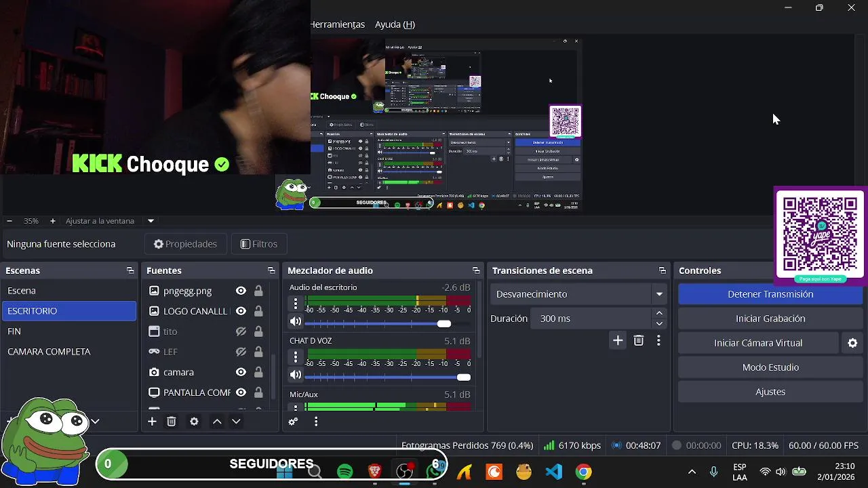Select the CAMARA COMPLETA scene
Image resolution: width=868 pixels, height=488 pixels.
click(x=68, y=352)
